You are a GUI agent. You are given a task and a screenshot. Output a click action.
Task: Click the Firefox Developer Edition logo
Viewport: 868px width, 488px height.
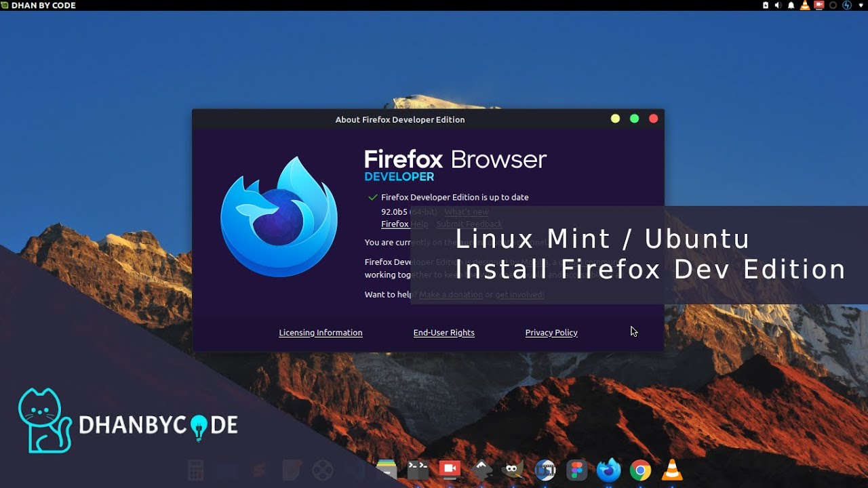[279, 216]
